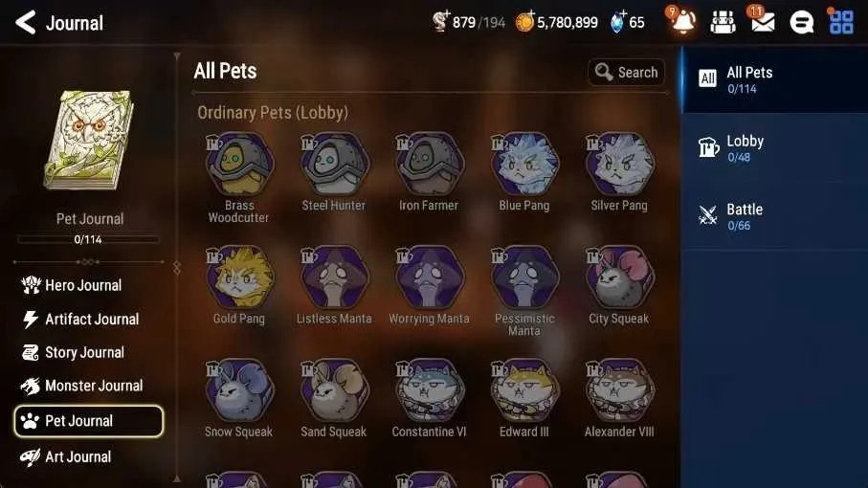Open the blue grid menu icon
Image resolution: width=868 pixels, height=488 pixels.
pos(841,22)
